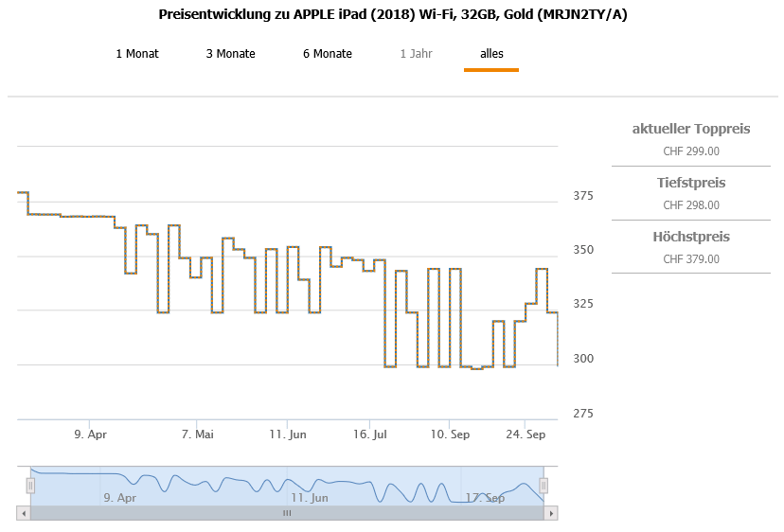
Task: Click the 16. Jul x-axis label
Action: [369, 434]
